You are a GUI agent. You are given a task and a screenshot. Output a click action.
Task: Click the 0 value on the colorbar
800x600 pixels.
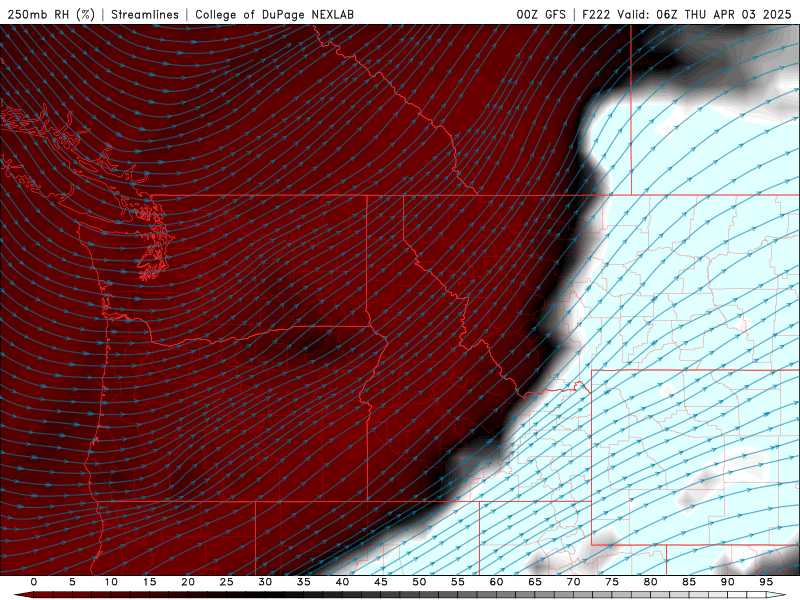point(34,582)
